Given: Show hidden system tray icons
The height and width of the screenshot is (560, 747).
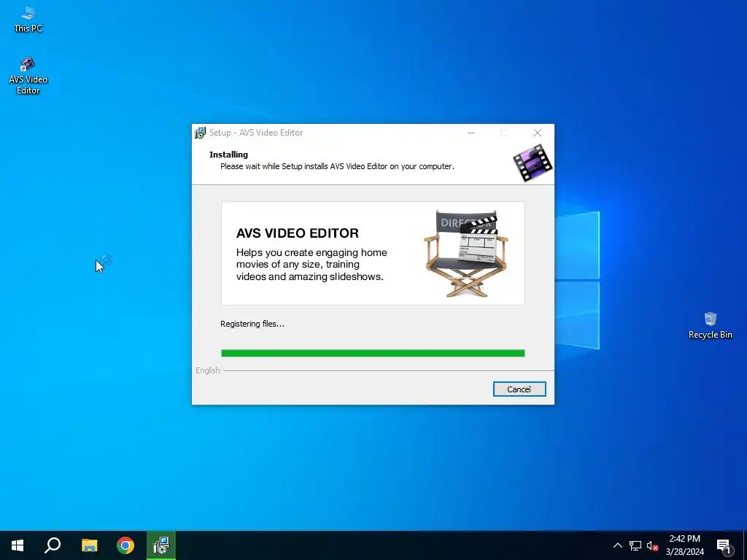Looking at the screenshot, I should pos(617,545).
